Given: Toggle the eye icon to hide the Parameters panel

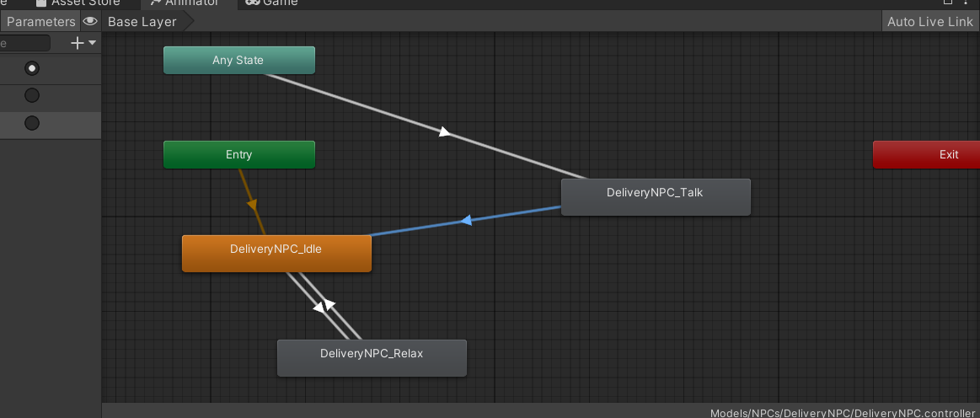Looking at the screenshot, I should point(90,22).
